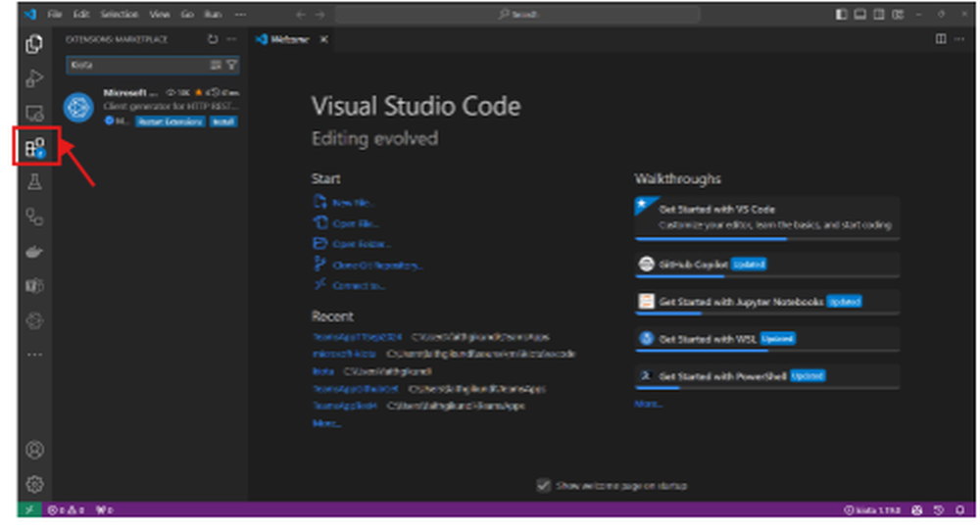Viewport: 980px width, 531px height.
Task: Open Extensions Marketplace more actions menu
Action: click(x=232, y=39)
